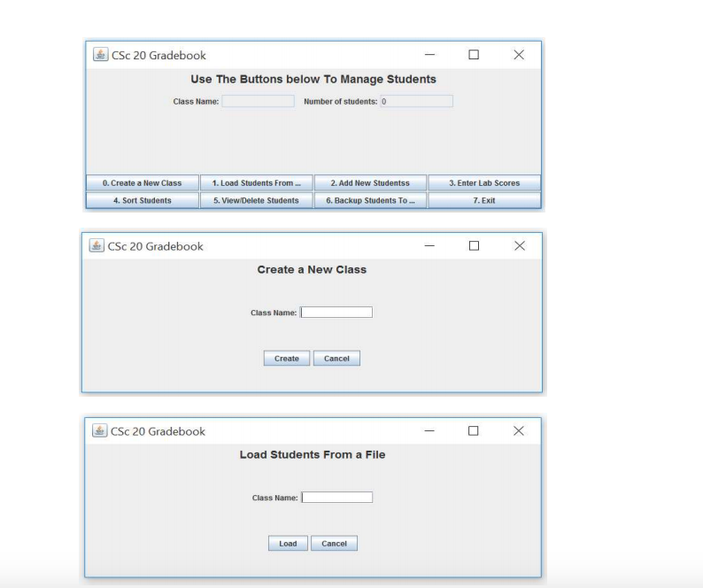The height and width of the screenshot is (588, 703).
Task: Open '5. View/Delete Students' button
Action: click(257, 200)
